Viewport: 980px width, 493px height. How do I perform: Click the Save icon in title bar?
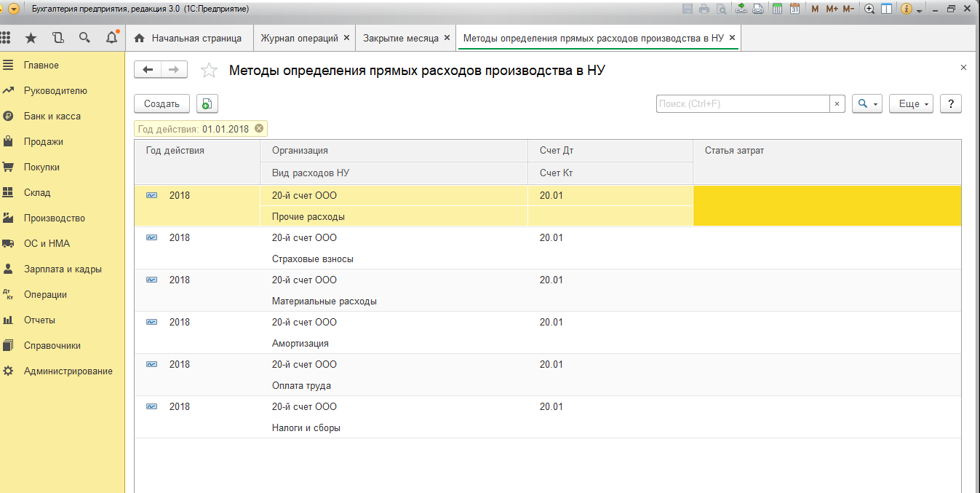(688, 9)
